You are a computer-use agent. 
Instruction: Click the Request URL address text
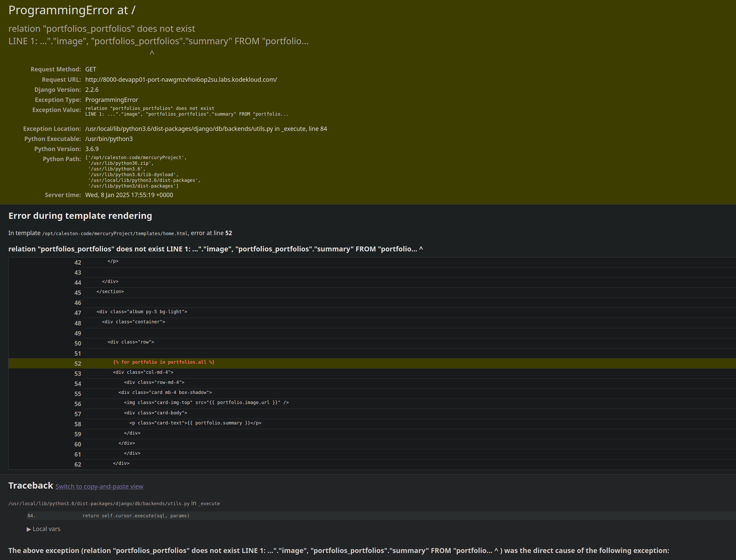[181, 80]
